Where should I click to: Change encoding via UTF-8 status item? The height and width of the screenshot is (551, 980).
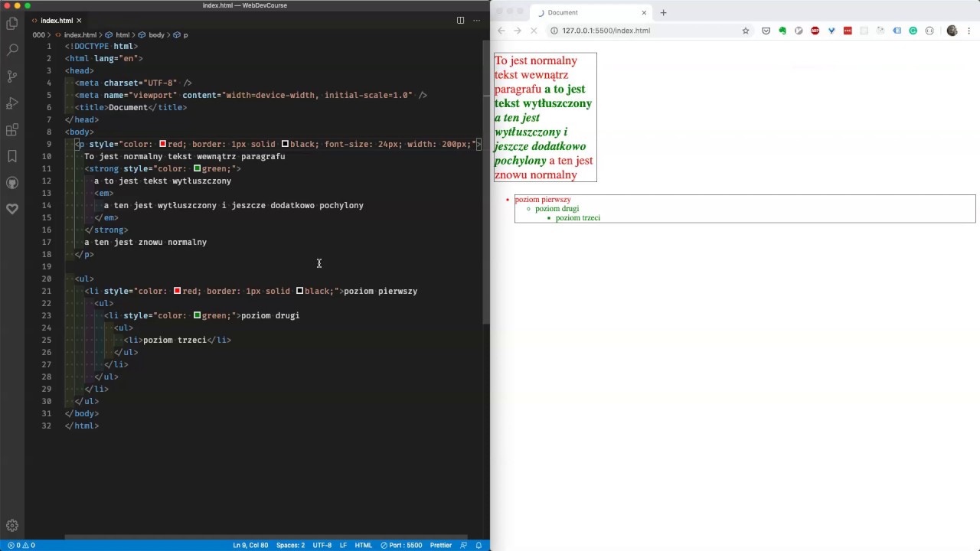click(x=322, y=545)
